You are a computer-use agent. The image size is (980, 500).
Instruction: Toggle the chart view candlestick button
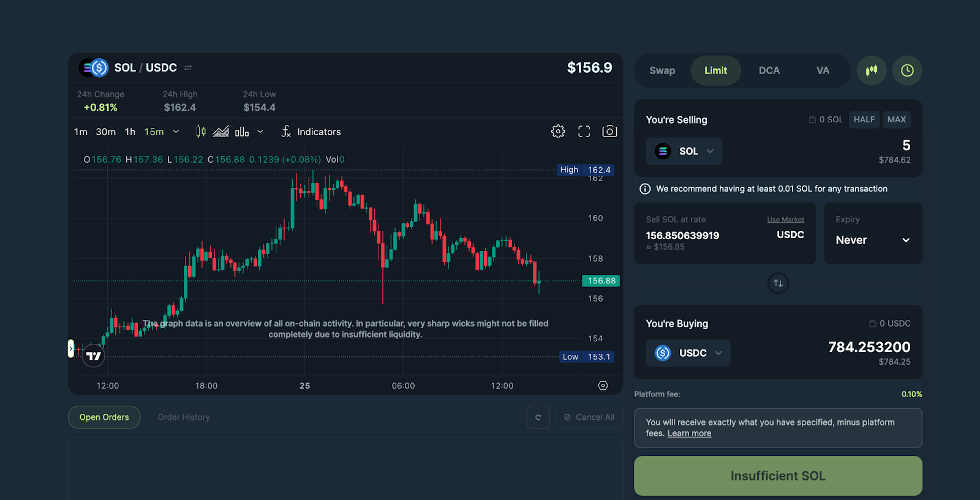pos(872,70)
